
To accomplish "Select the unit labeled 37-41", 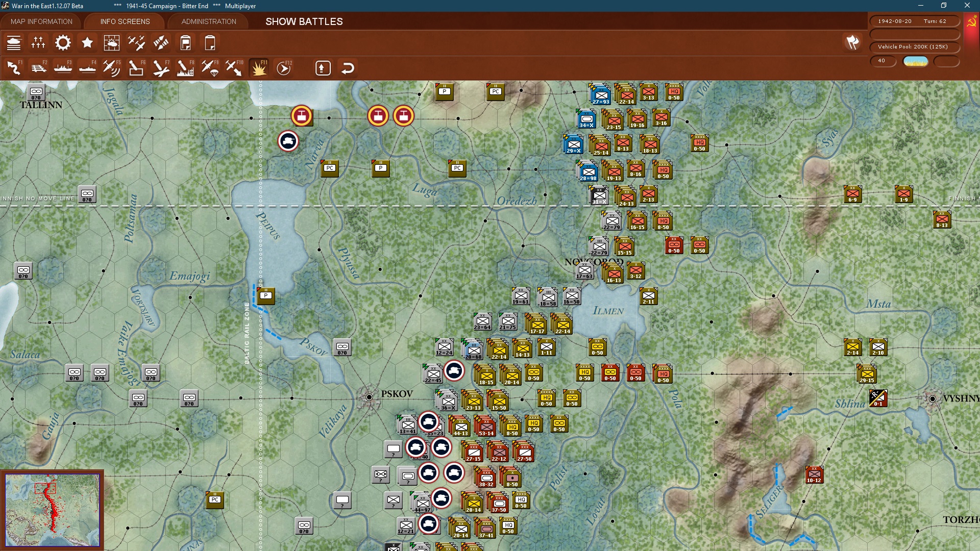I will pos(486,529).
